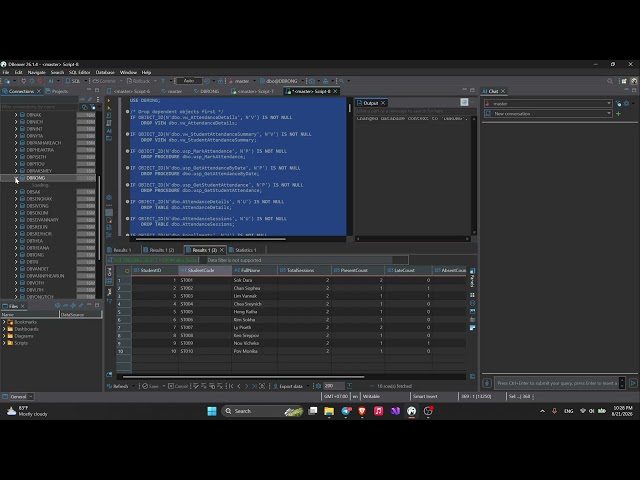Select row 10 header in results grid
Screen dimensions: 640x480
coord(124,351)
